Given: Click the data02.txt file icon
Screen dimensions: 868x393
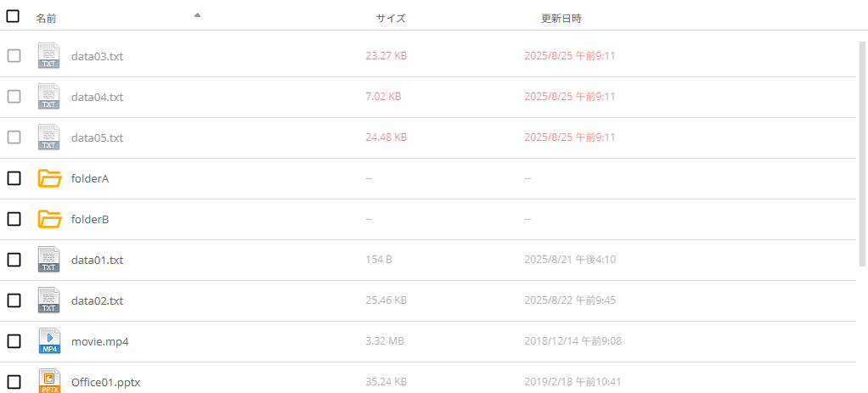Looking at the screenshot, I should 49,300.
